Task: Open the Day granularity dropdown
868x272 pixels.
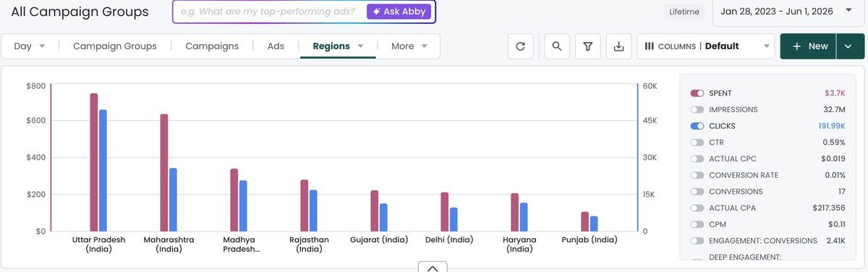Action: 30,46
